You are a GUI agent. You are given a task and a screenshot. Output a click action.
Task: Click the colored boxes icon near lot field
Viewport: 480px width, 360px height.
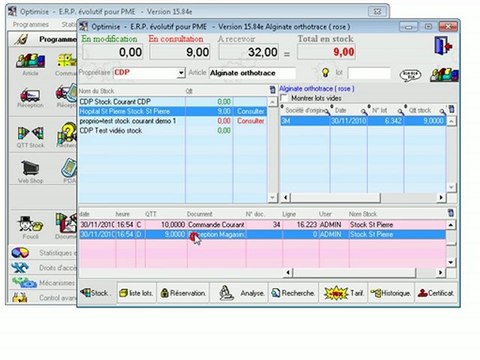444,75
